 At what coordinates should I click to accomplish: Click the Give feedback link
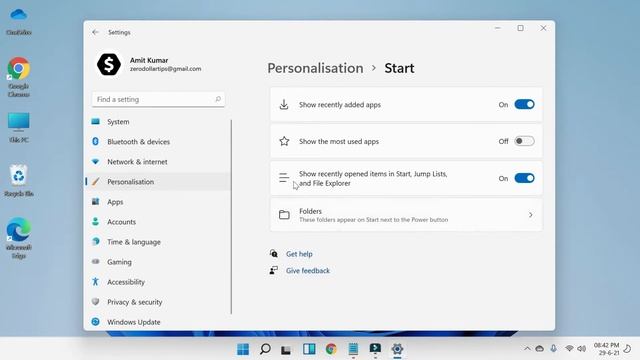308,271
